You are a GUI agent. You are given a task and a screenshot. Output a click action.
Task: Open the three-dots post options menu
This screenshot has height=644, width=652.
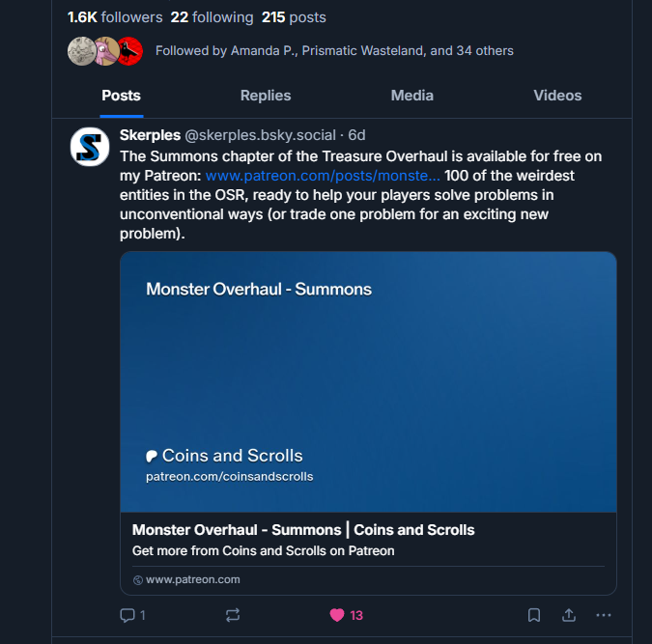(604, 615)
